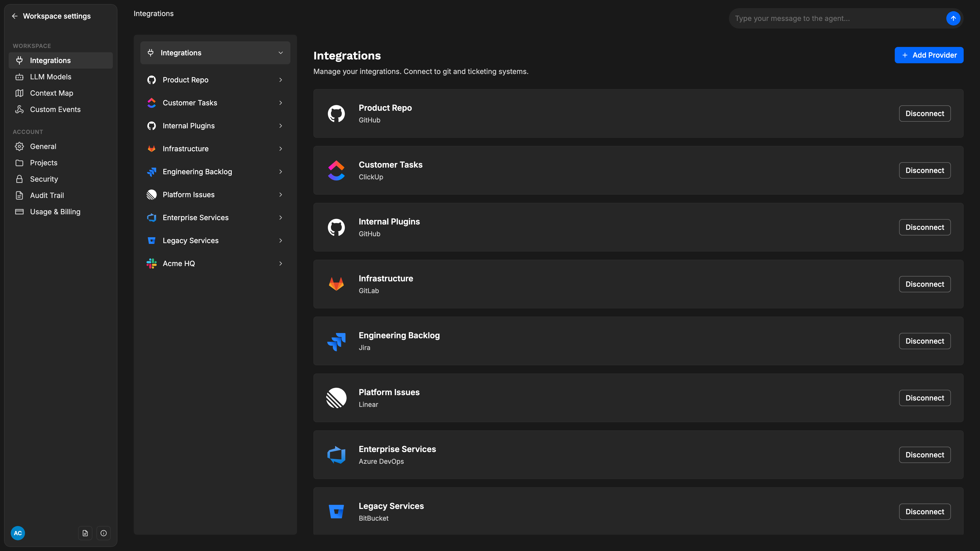Open the document icon at sidebar bottom
Viewport: 980px width, 551px height.
(x=85, y=533)
